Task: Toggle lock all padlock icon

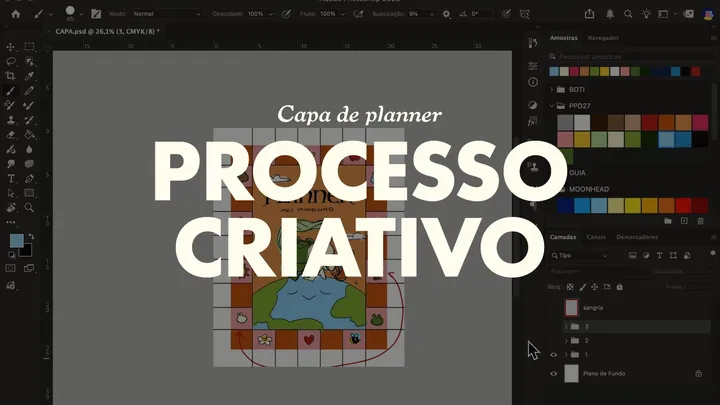Action: [619, 287]
